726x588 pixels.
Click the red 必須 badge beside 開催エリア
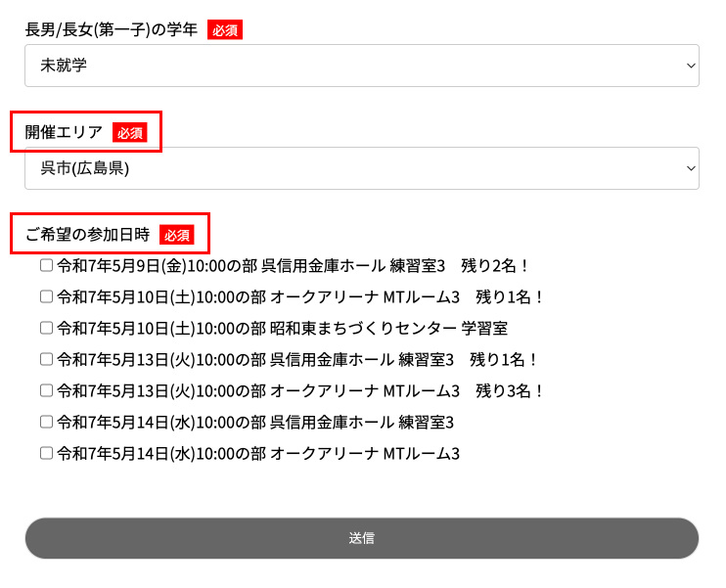(x=129, y=133)
